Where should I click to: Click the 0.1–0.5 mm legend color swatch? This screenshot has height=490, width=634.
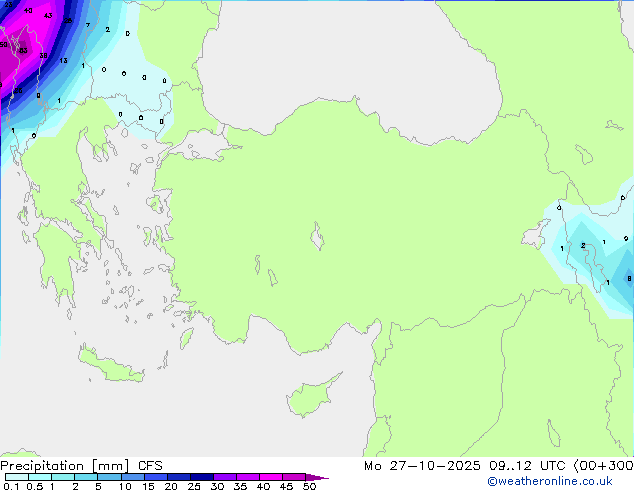coord(17,477)
